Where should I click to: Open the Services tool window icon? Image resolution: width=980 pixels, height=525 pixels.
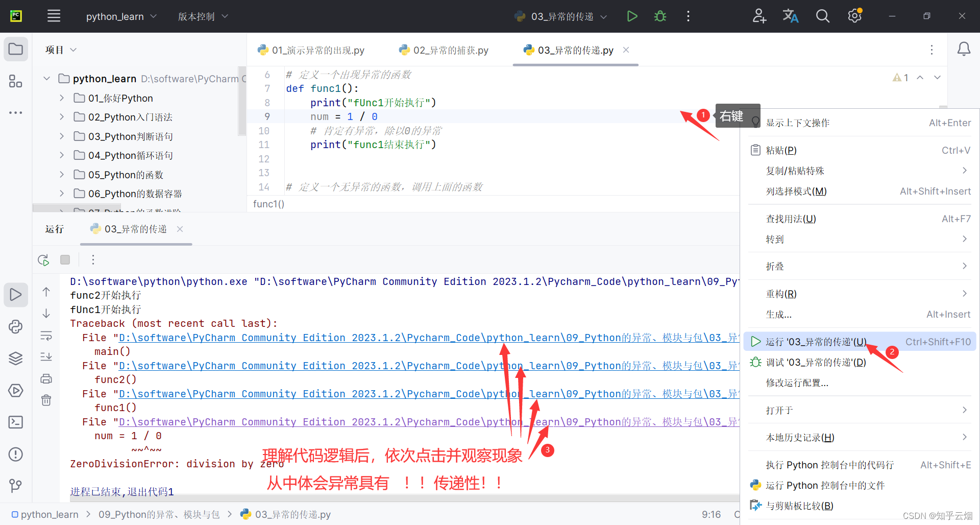(16, 391)
